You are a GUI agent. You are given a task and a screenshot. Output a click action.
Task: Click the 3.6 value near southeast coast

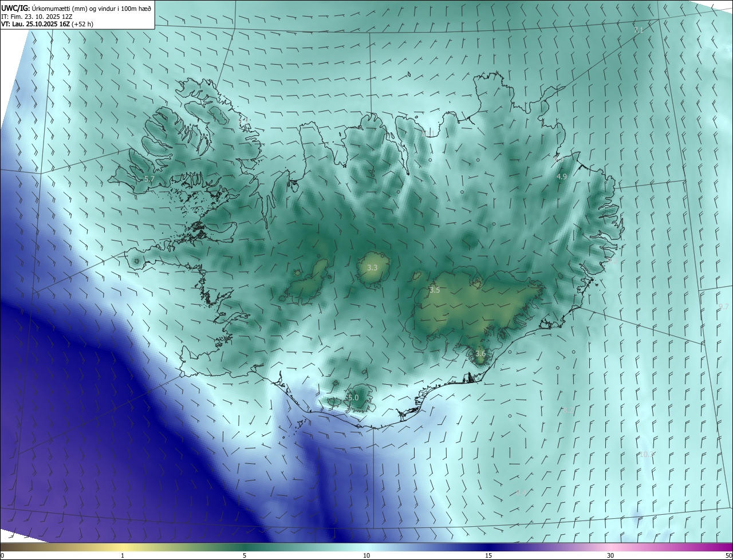pos(480,354)
